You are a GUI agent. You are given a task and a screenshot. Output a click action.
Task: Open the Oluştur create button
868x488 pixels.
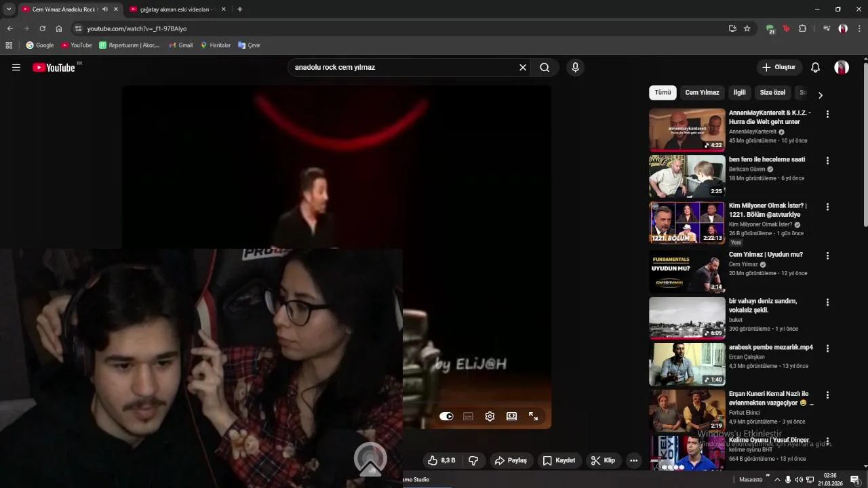click(x=778, y=67)
